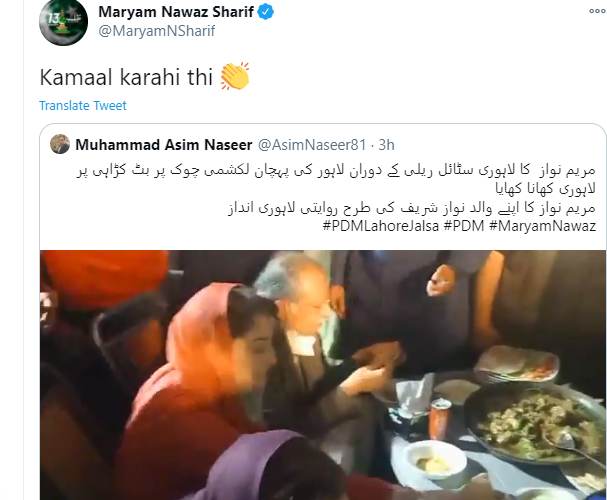Click the orange soda can in the video

(x=440, y=420)
